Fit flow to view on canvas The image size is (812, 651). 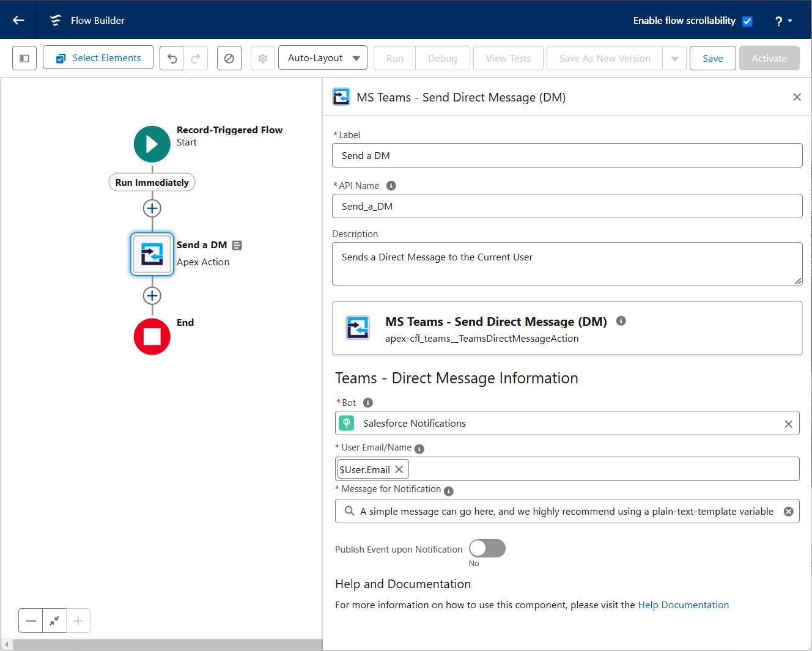click(x=54, y=620)
